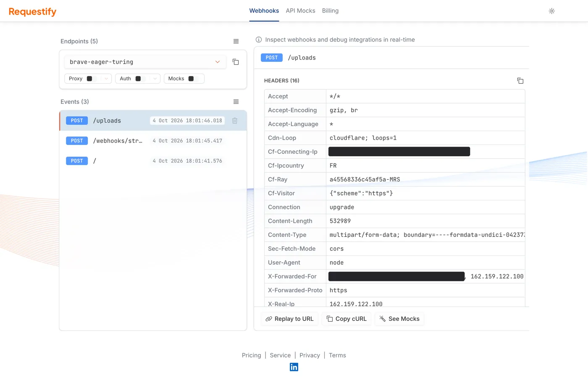Copy all headers using the copy icon

click(520, 81)
